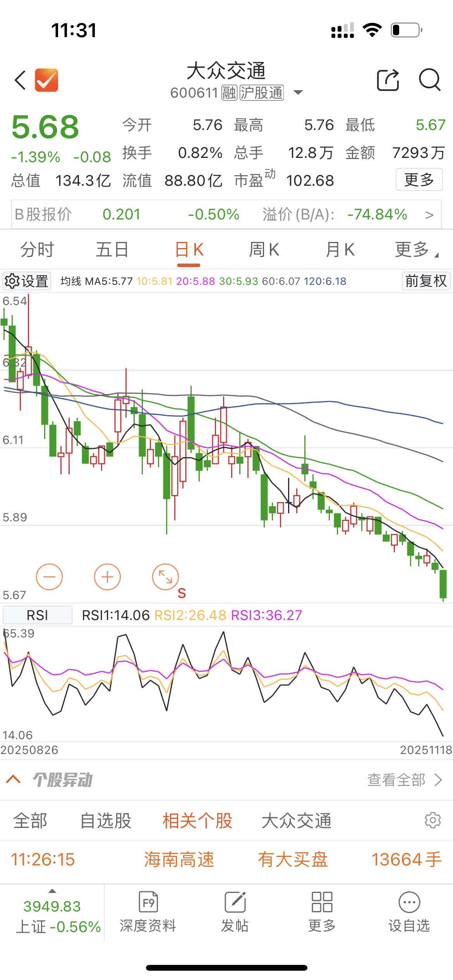Tap cellular signal status icon
The image size is (453, 980).
[343, 30]
